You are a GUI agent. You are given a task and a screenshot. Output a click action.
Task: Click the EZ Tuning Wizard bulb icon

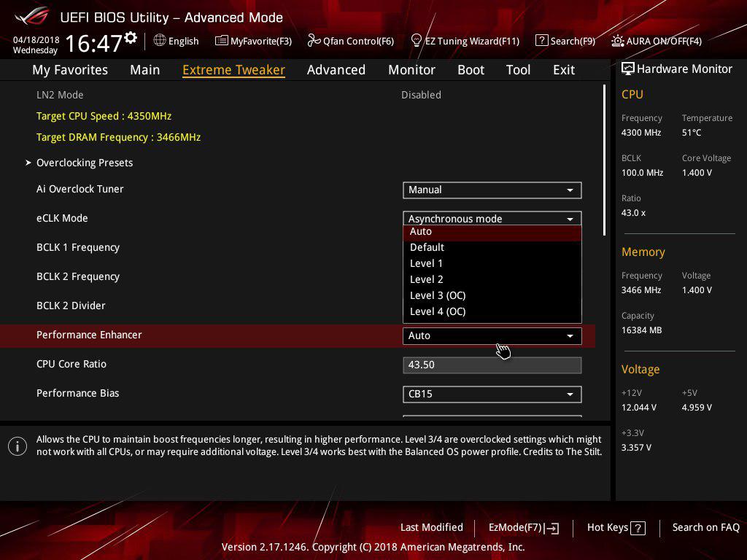click(x=416, y=40)
